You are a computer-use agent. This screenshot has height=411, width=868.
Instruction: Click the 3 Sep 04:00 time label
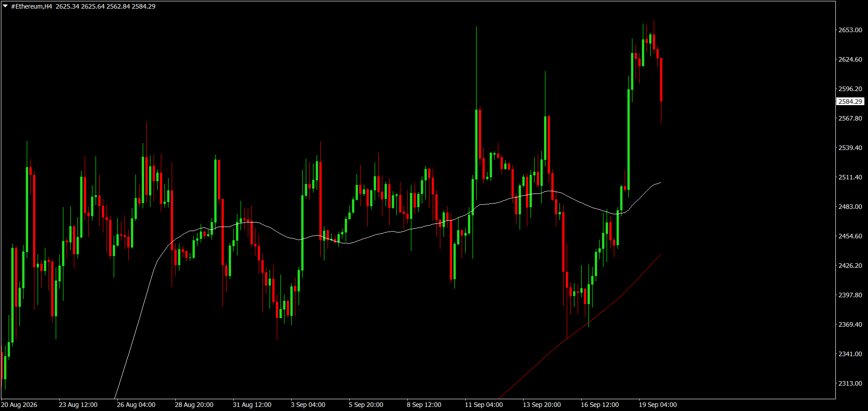(308, 405)
